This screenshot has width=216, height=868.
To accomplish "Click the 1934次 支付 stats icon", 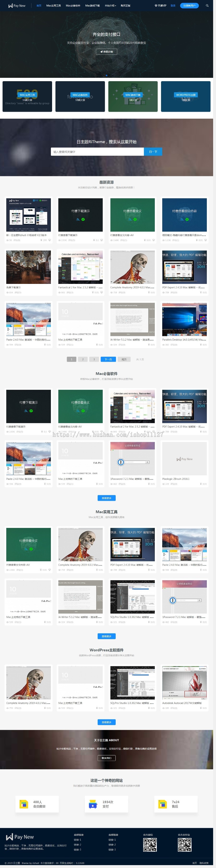I will click(x=93, y=804).
